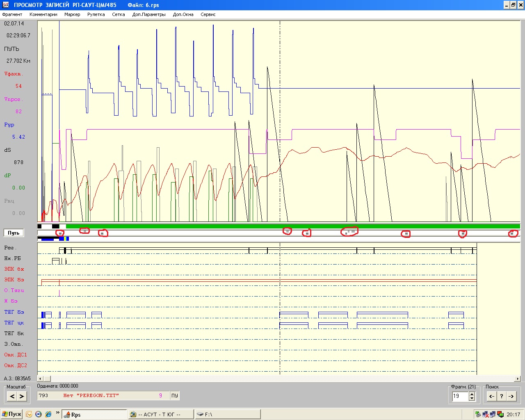This screenshot has width=525, height=420.
Task: Click the disconnected network tray icon
Action: [485, 414]
